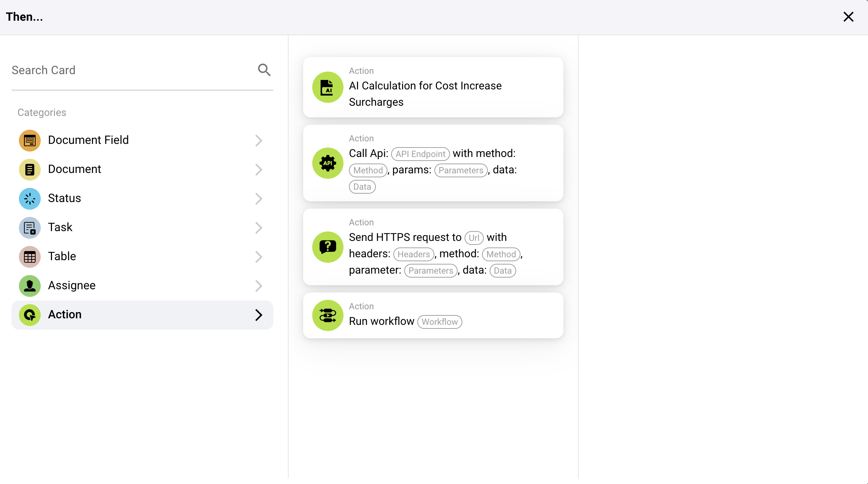The height and width of the screenshot is (484, 868).
Task: Click the Run workflow card icon
Action: pyautogui.click(x=327, y=315)
